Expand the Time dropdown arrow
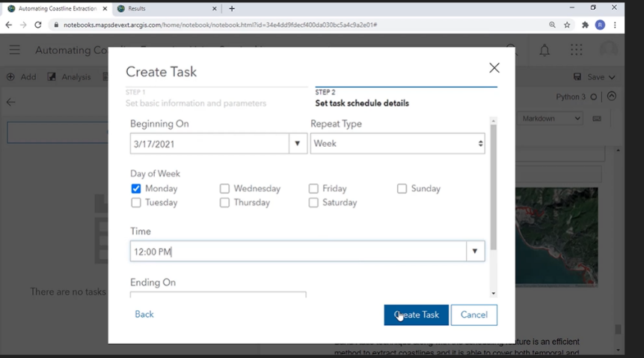 point(475,252)
